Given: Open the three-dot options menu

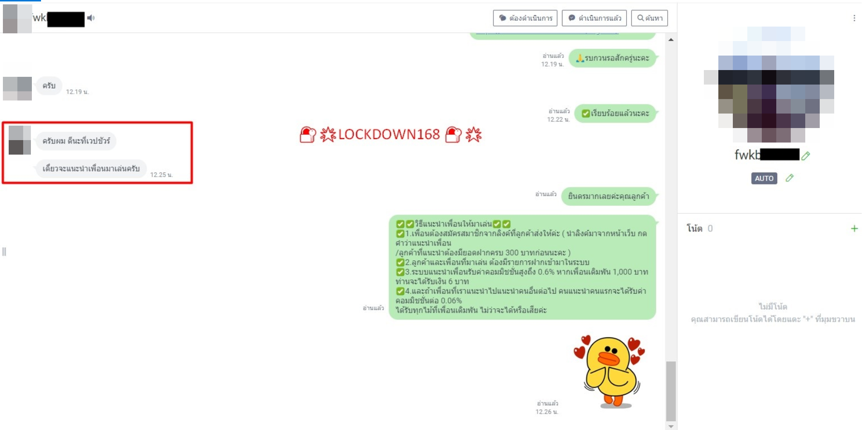Looking at the screenshot, I should tap(854, 18).
